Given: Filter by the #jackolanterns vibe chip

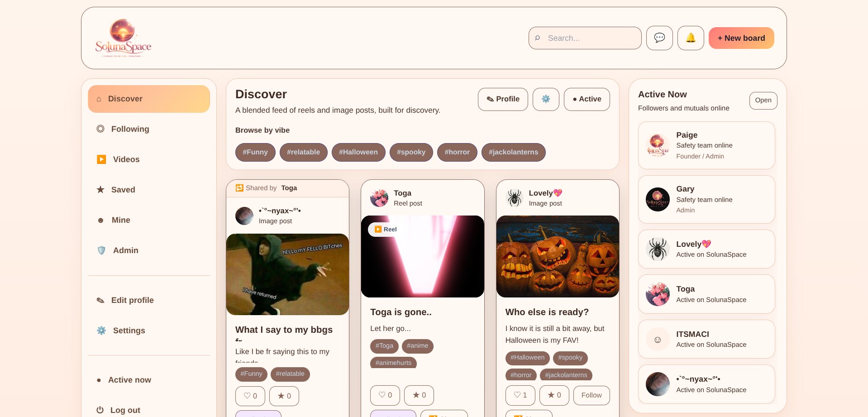Looking at the screenshot, I should click(514, 152).
